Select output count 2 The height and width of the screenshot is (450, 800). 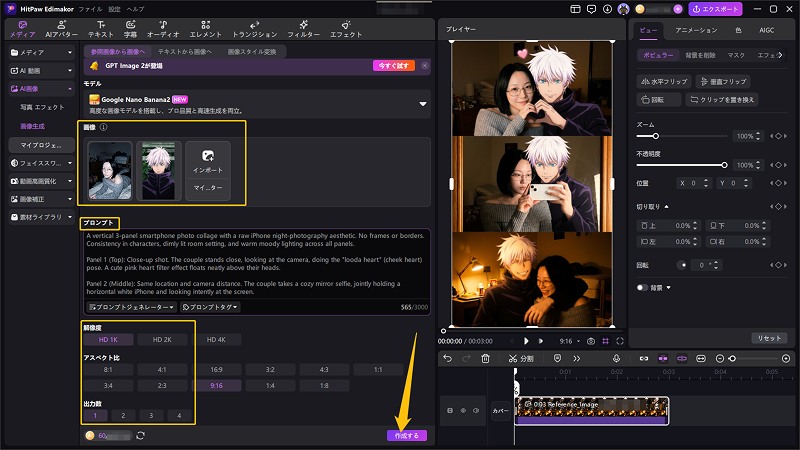click(123, 415)
